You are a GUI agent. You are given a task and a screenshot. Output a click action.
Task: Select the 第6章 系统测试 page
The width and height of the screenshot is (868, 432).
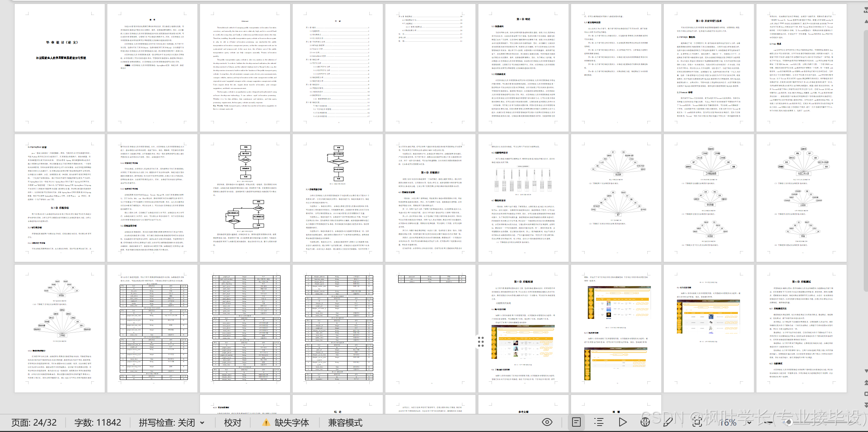(x=801, y=328)
